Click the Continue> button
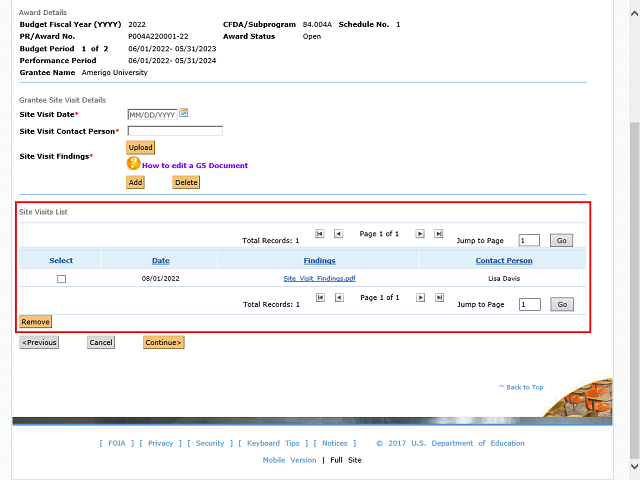The height and width of the screenshot is (480, 640). [164, 342]
